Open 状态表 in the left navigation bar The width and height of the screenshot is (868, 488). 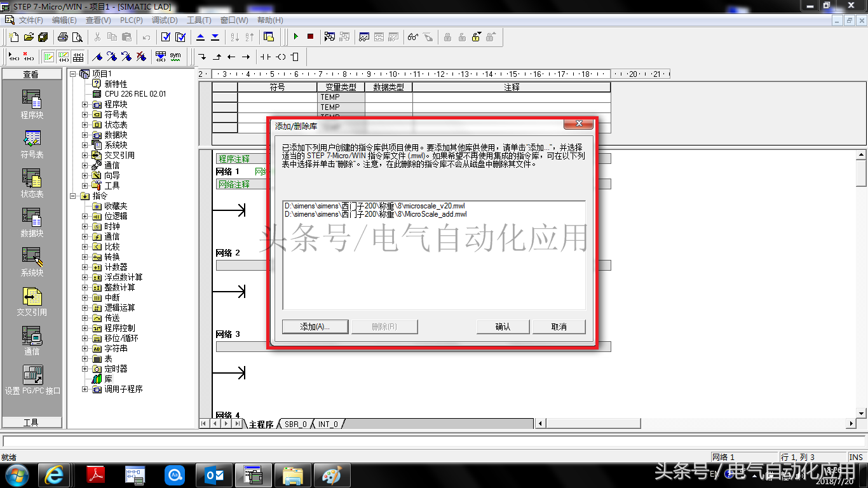pos(32,184)
